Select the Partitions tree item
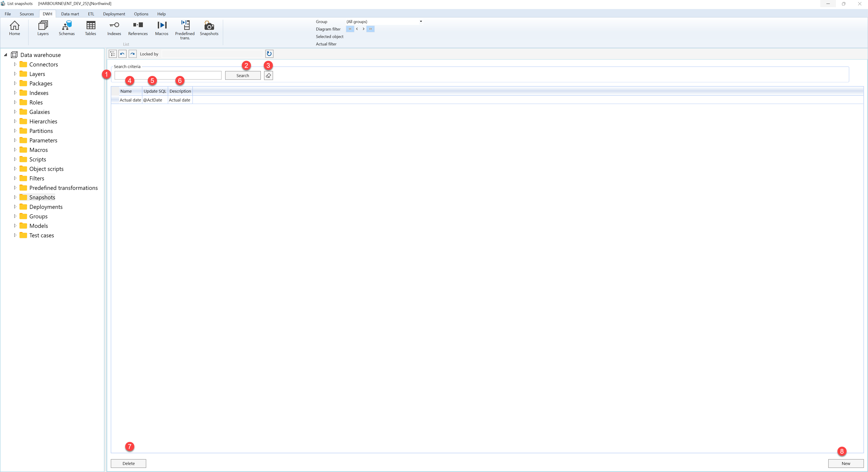Image resolution: width=868 pixels, height=472 pixels. (x=41, y=131)
